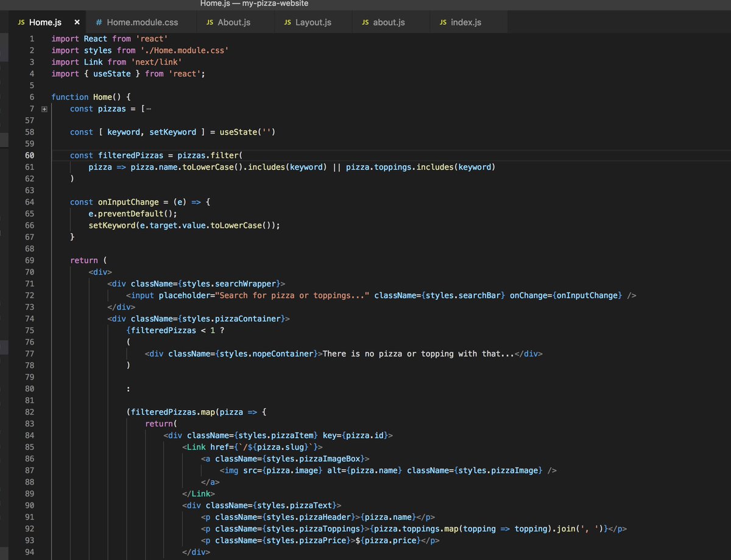The height and width of the screenshot is (560, 731).
Task: Click the JS icon on Home.js tab
Action: point(21,23)
